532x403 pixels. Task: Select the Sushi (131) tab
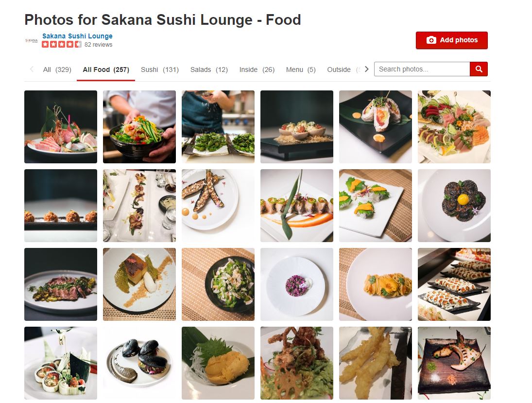pos(160,70)
